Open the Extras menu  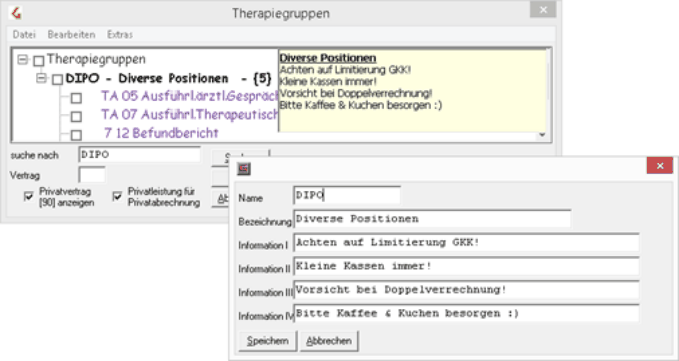point(120,35)
